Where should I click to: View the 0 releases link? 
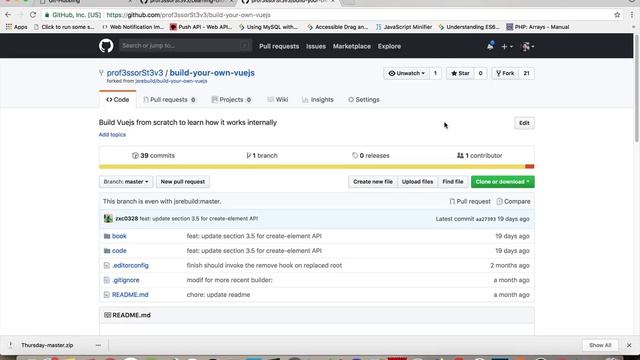[371, 156]
